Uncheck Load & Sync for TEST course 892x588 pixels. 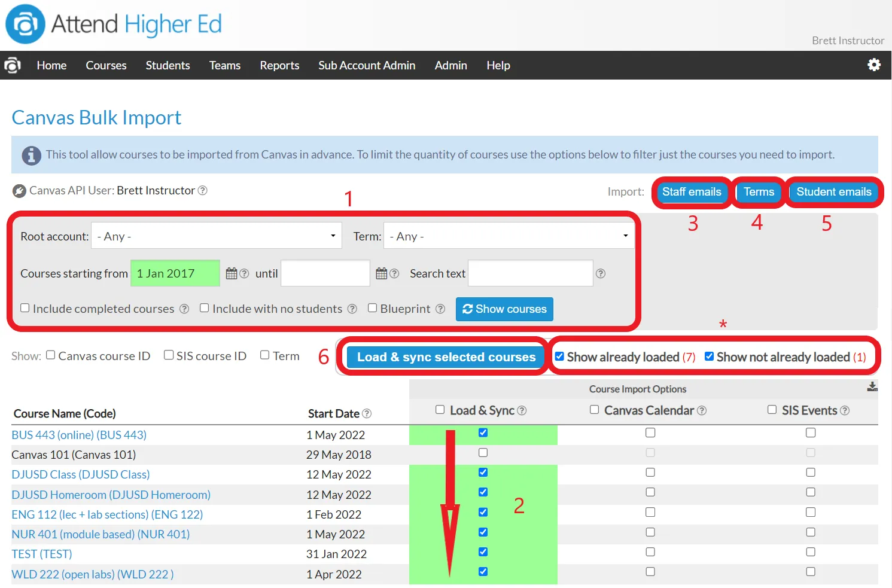(x=483, y=552)
